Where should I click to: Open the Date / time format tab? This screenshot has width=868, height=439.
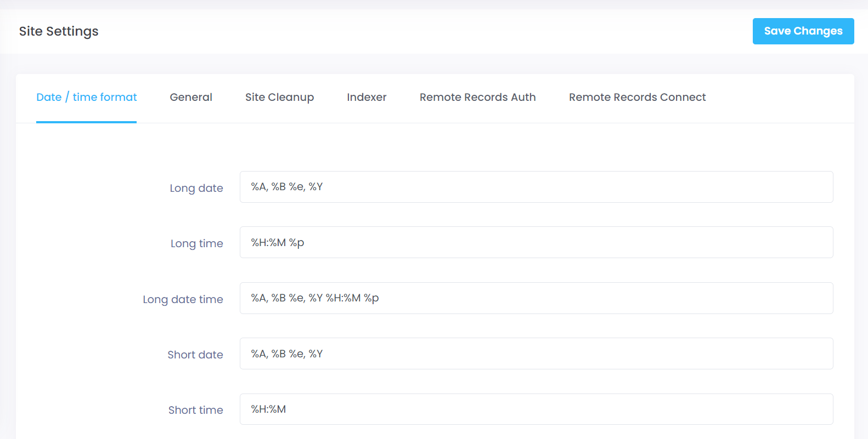point(86,97)
